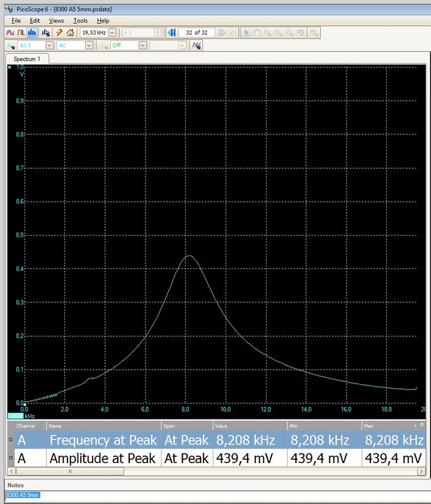431x504 pixels.
Task: Open the signal generator icon
Action: (x=197, y=45)
